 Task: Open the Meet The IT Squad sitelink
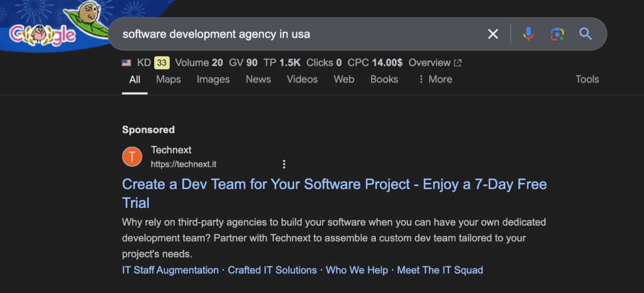coord(440,270)
